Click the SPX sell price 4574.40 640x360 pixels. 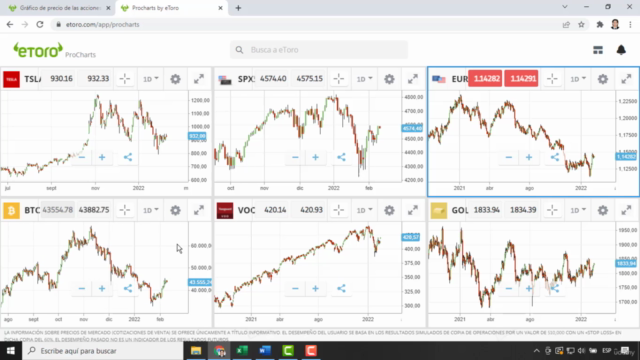point(273,79)
